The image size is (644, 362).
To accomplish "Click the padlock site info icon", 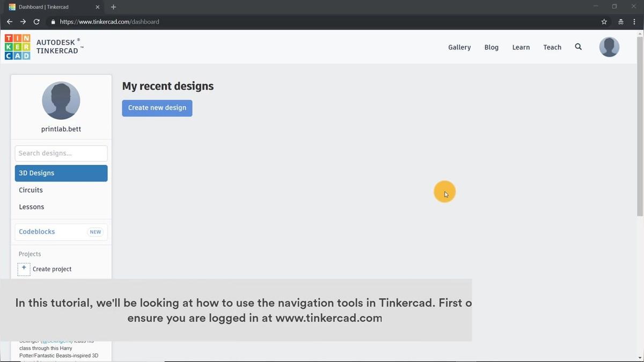I will pyautogui.click(x=53, y=22).
